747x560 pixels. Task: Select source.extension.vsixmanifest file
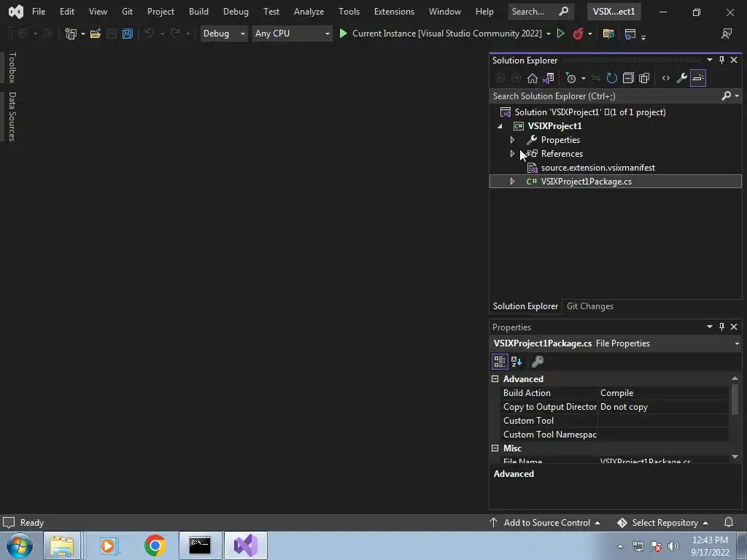point(598,168)
